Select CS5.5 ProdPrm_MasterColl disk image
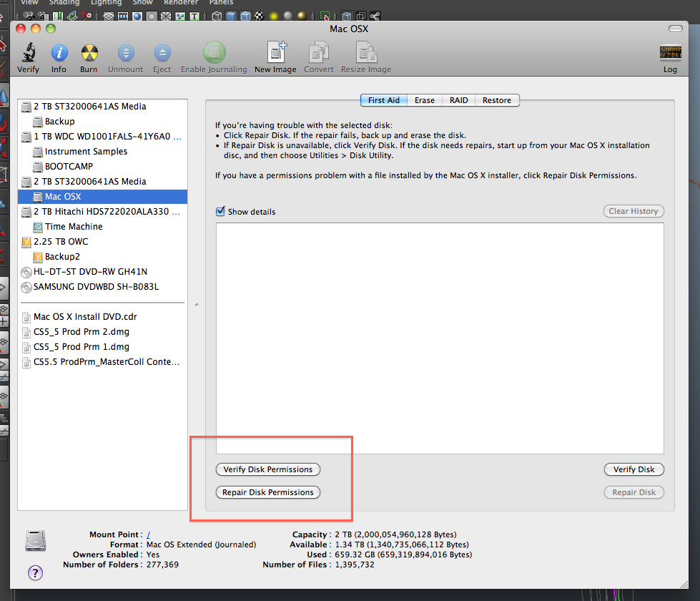This screenshot has width=700, height=601. [103, 361]
